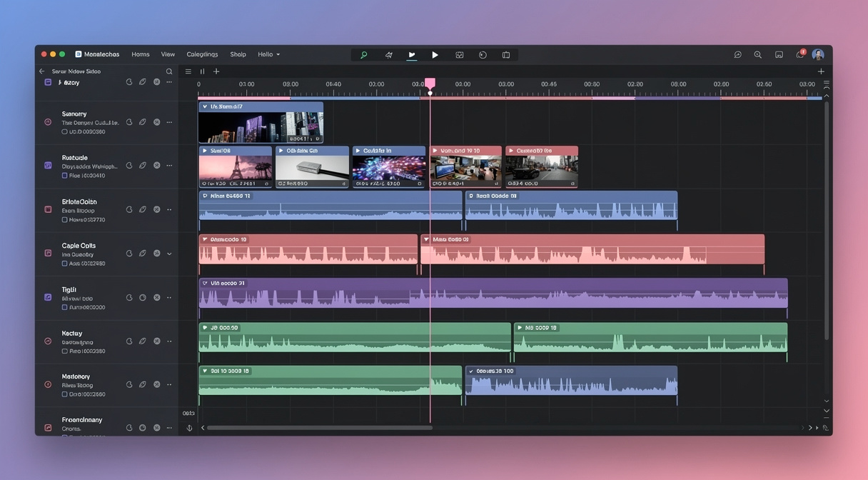This screenshot has width=868, height=480.
Task: Click the split-view icon in center toolbar
Action: [x=506, y=54]
